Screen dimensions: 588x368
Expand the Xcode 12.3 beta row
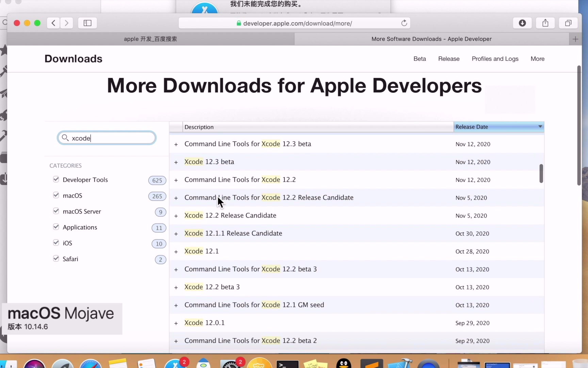pos(176,162)
